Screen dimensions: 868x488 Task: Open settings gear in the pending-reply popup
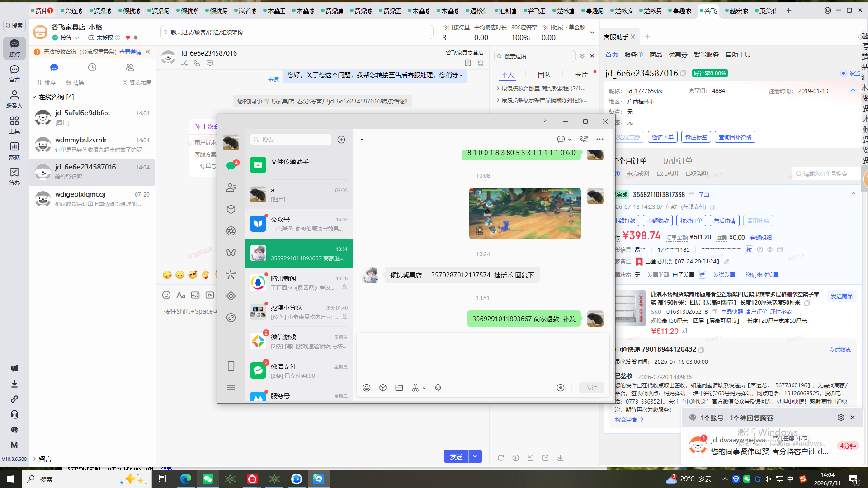click(x=841, y=418)
